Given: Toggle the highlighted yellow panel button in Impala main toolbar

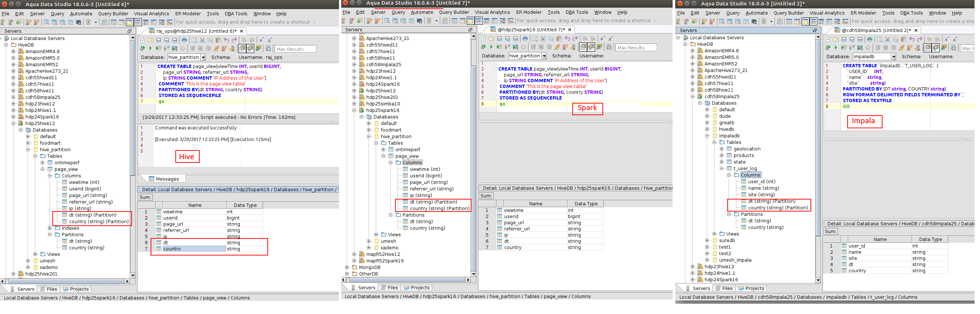Looking at the screenshot, I should pyautogui.click(x=805, y=21).
